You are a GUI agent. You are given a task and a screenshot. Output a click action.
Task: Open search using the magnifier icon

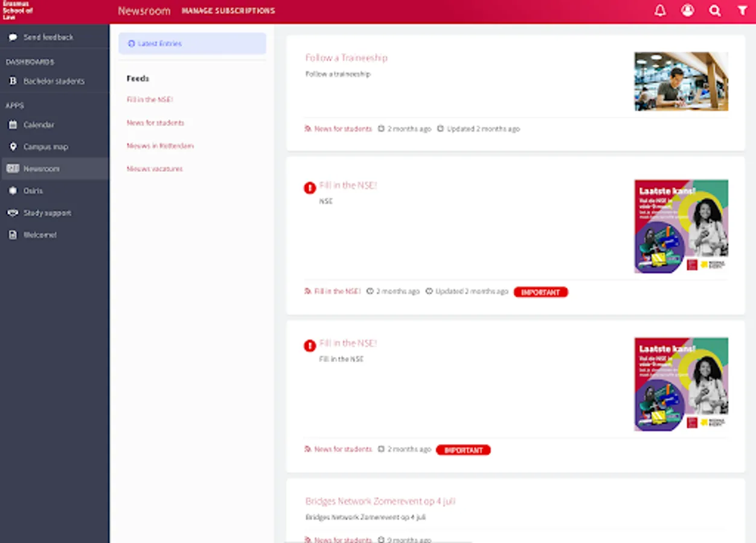[715, 10]
